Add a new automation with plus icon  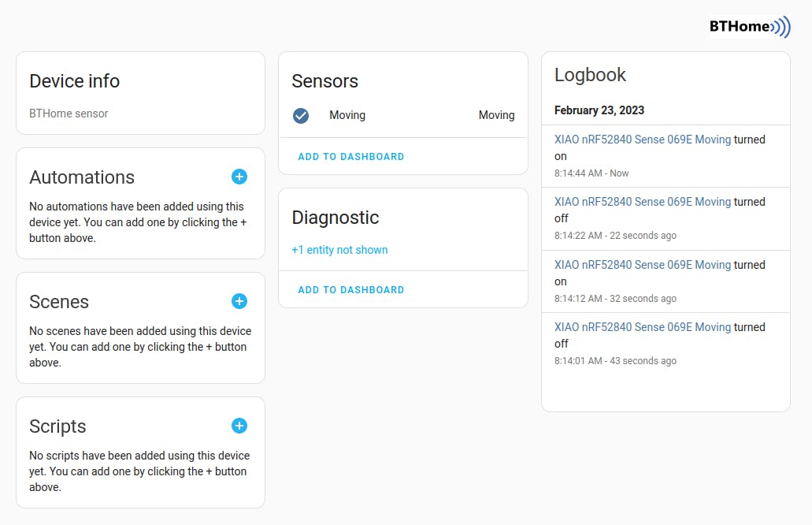click(239, 177)
